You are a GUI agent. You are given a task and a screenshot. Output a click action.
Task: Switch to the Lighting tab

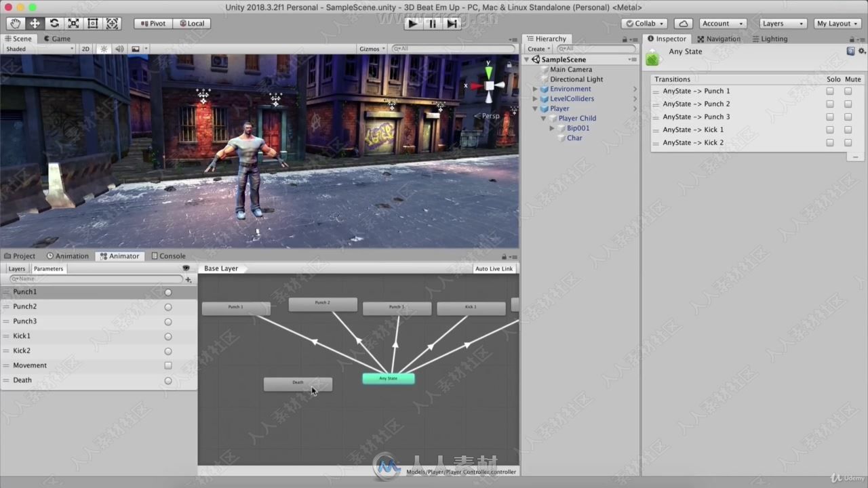770,39
